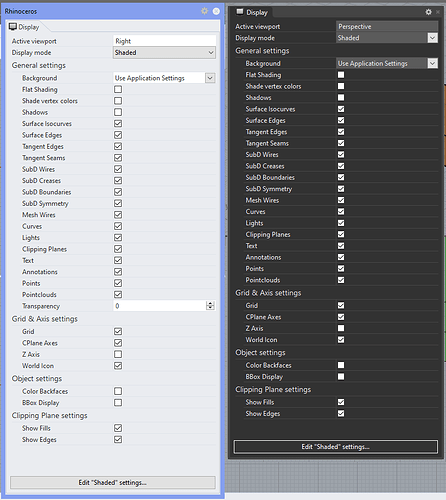Click Edit "Shaded" settings button in dark panel
This screenshot has width=446, height=500.
[336, 447]
